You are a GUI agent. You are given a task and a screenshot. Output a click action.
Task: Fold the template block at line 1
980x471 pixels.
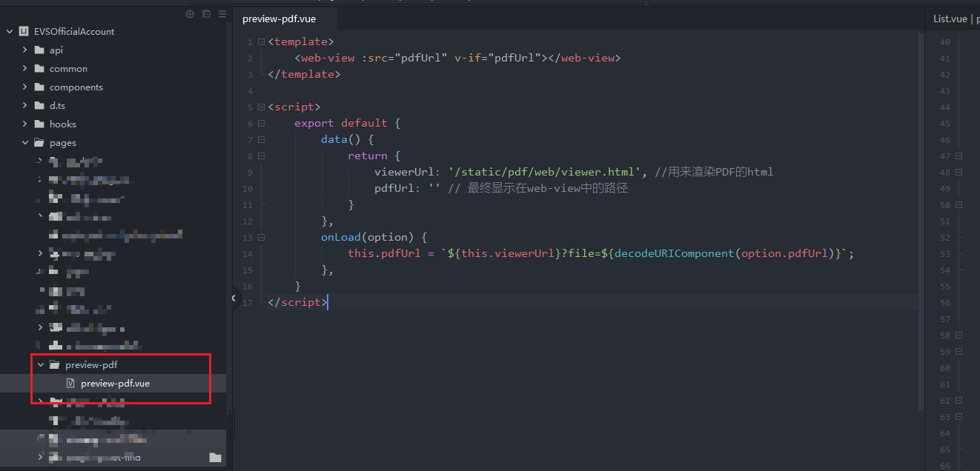pyautogui.click(x=261, y=42)
